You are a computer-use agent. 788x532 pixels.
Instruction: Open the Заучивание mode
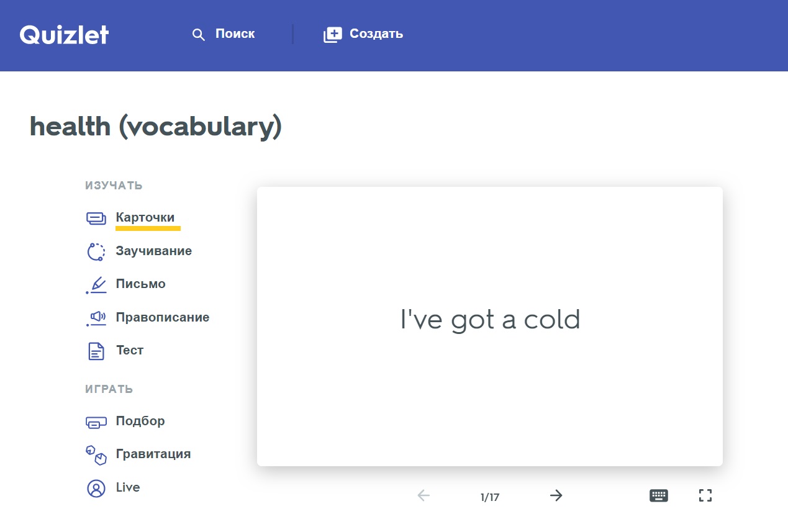153,251
